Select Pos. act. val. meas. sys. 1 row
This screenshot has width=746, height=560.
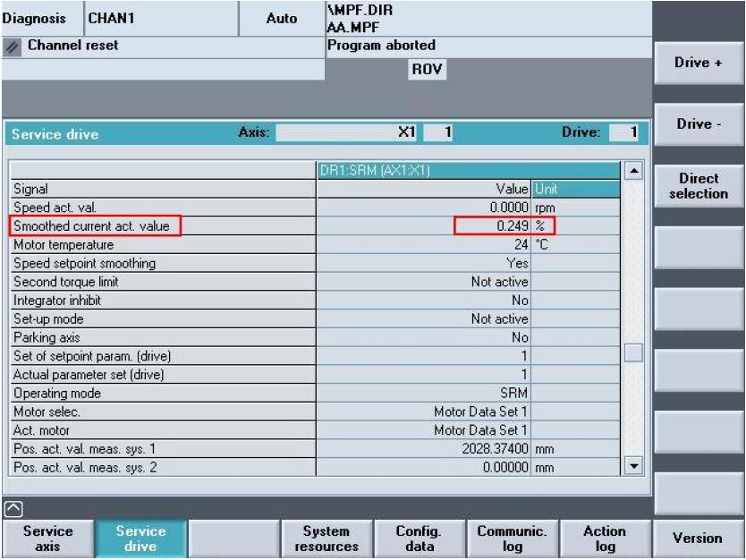pyautogui.click(x=315, y=449)
